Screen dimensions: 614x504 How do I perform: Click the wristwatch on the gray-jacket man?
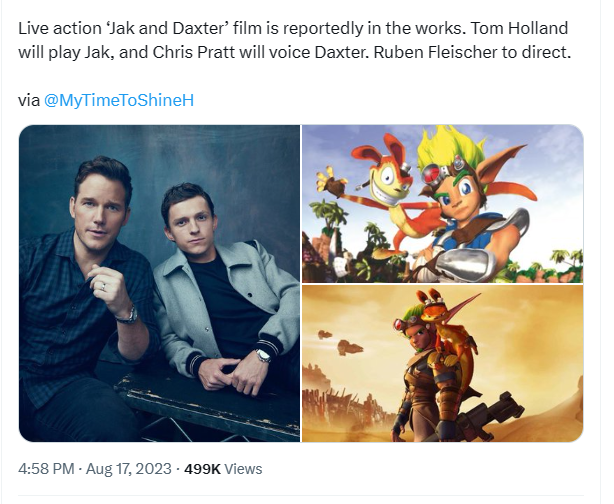(263, 356)
